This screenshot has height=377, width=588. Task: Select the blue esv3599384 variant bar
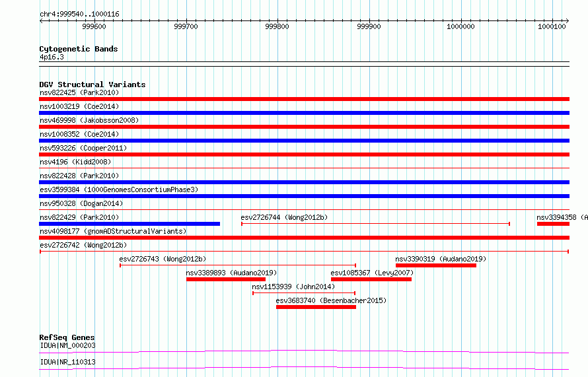(304, 196)
